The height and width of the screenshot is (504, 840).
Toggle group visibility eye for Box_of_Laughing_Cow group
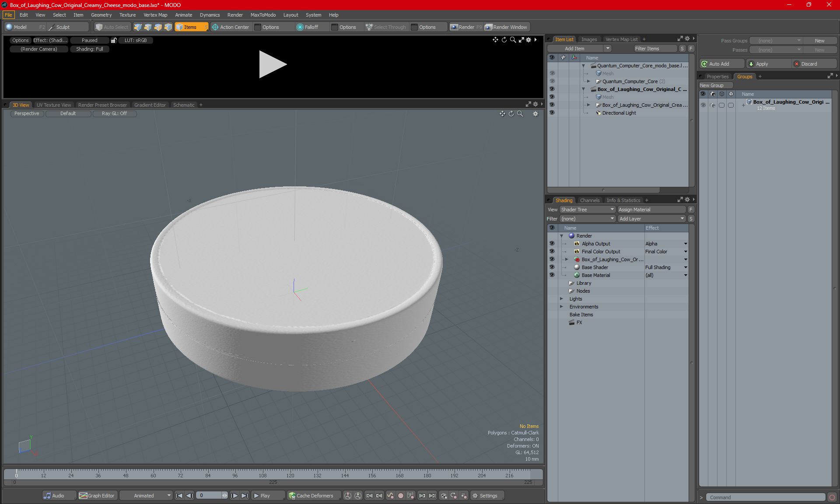(x=703, y=105)
